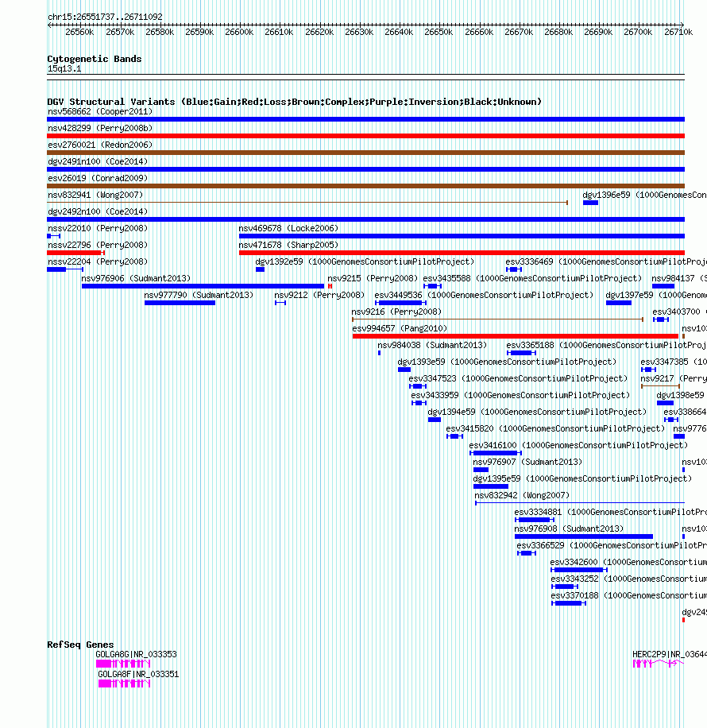
Task: Click the esv3365188 variant label
Action: [606, 346]
